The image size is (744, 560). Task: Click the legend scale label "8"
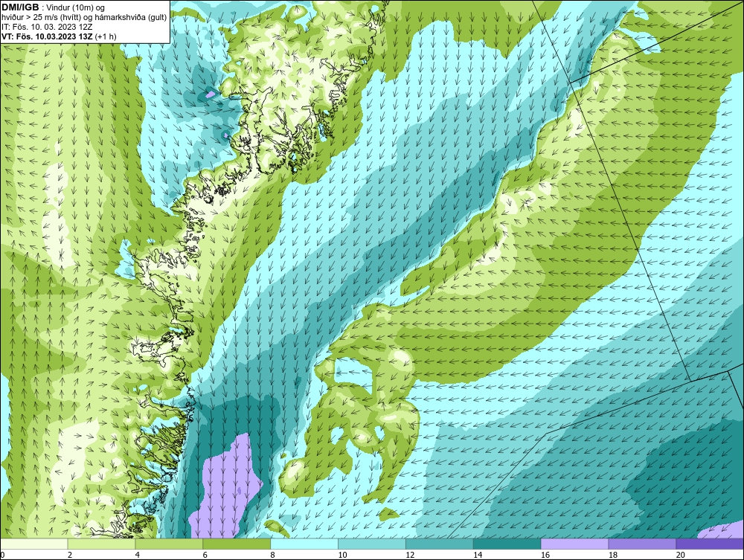coord(273,555)
